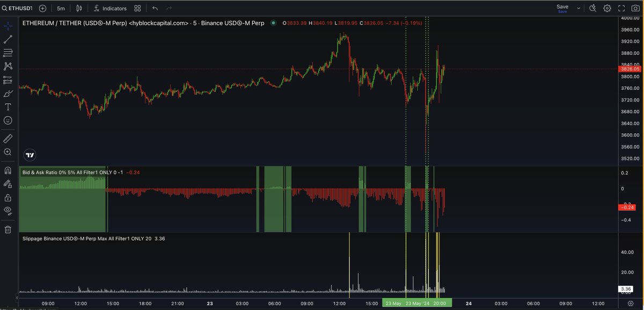The height and width of the screenshot is (310, 644).
Task: Open the candlestick chart style selector
Action: pos(80,9)
